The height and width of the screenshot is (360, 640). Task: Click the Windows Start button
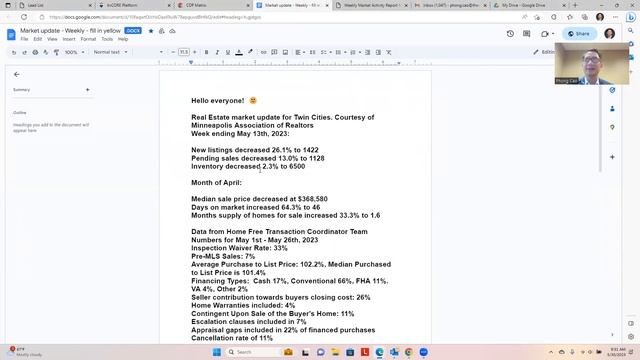217,352
